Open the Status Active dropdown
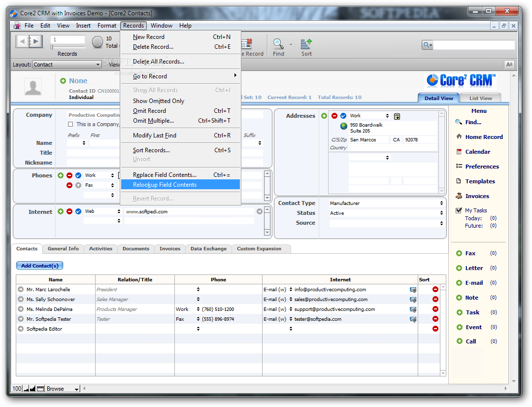The height and width of the screenshot is (407, 532). tap(387, 213)
